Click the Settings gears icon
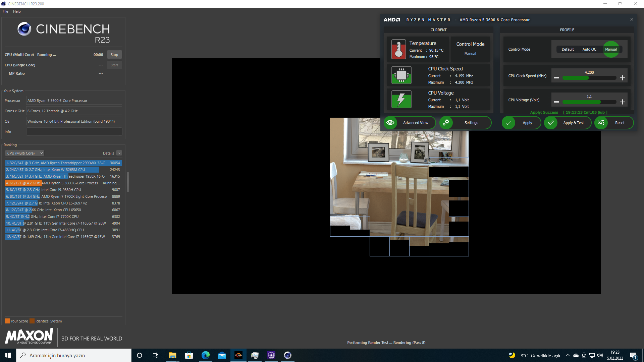Viewport: 644px width, 362px height. point(446,123)
